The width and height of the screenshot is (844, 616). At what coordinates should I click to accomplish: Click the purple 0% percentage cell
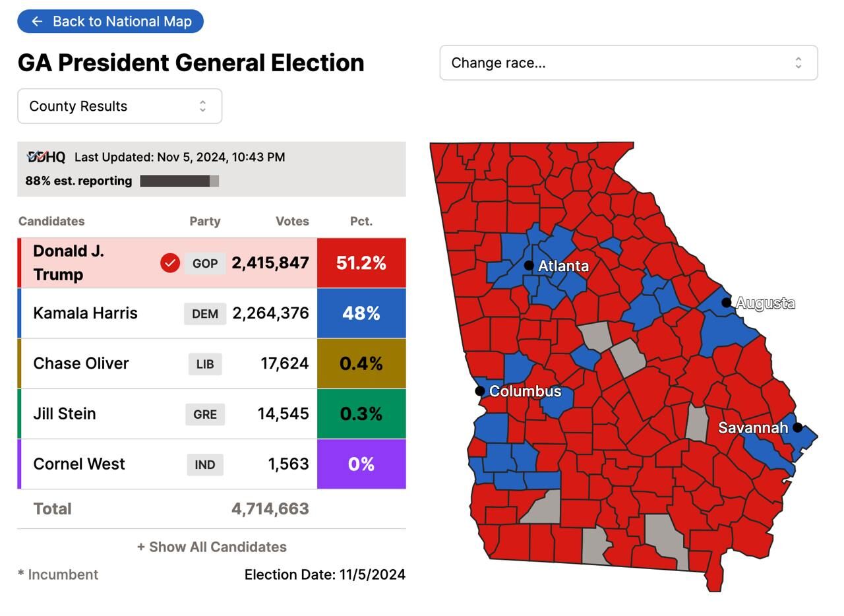(x=361, y=464)
